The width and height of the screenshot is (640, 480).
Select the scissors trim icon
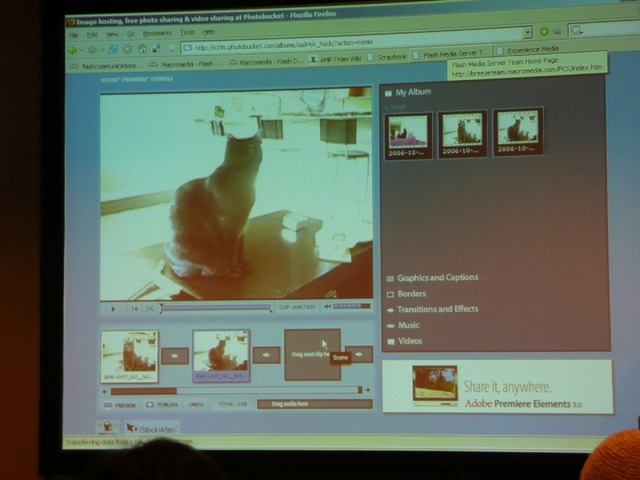point(150,309)
